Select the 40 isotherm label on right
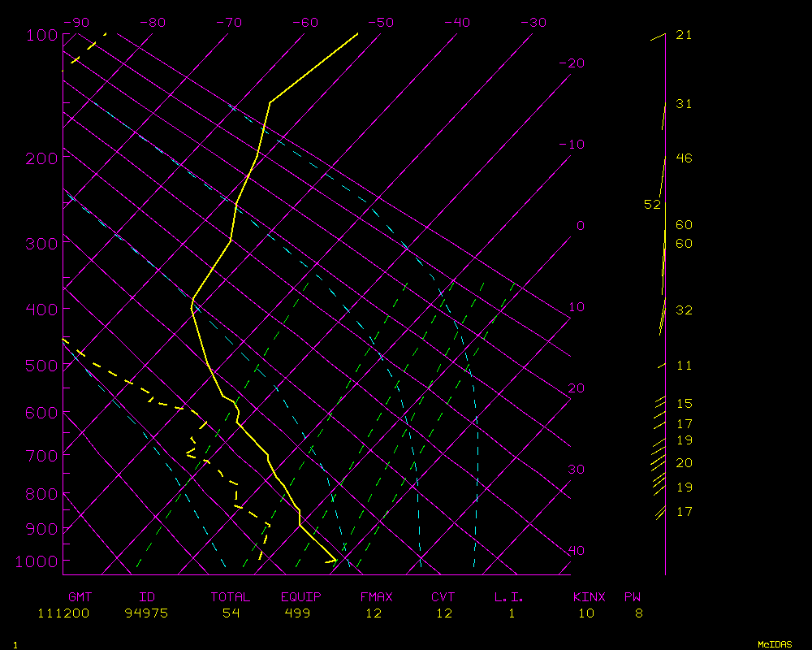Image resolution: width=812 pixels, height=650 pixels. [576, 551]
